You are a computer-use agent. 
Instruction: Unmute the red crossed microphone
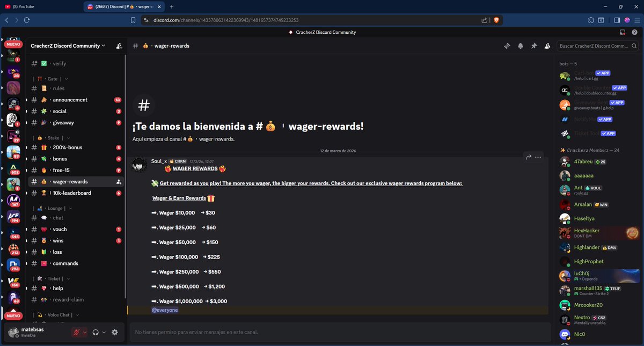pos(77,332)
